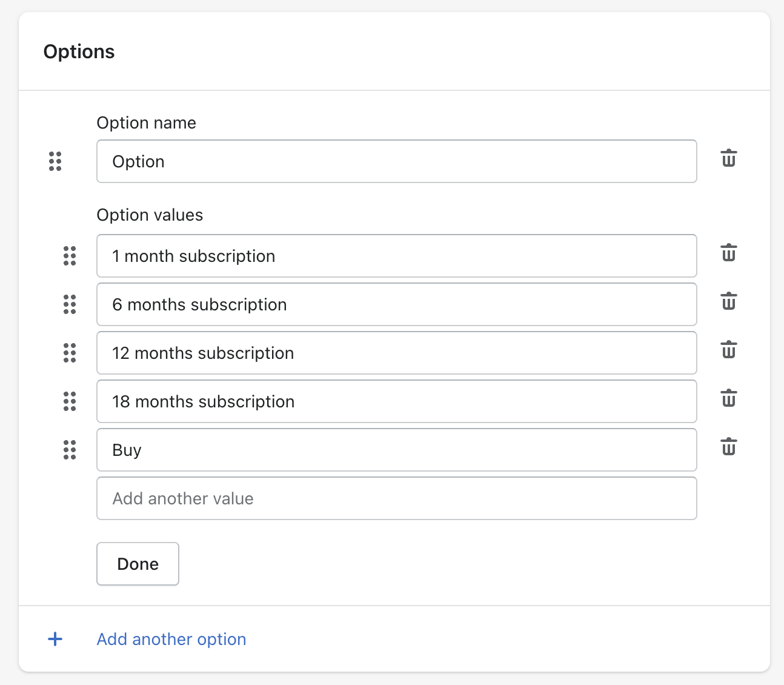Open the Add another option link
The image size is (784, 685).
(171, 639)
